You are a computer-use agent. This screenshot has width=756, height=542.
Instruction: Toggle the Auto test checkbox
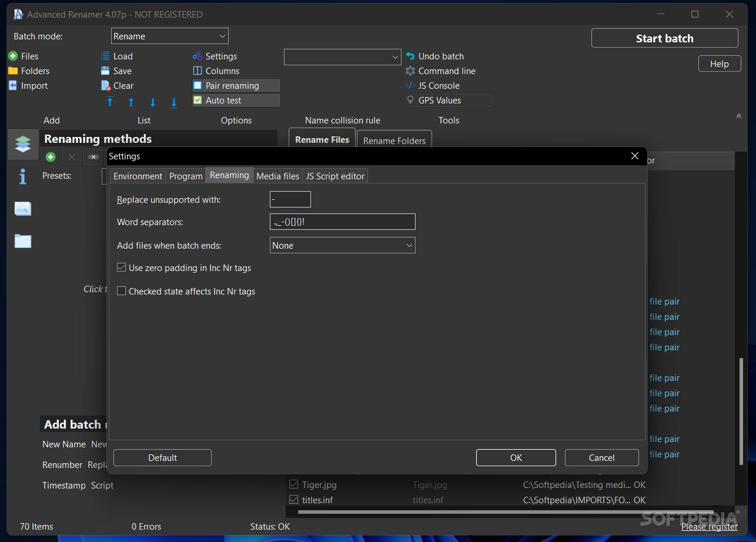pyautogui.click(x=198, y=101)
